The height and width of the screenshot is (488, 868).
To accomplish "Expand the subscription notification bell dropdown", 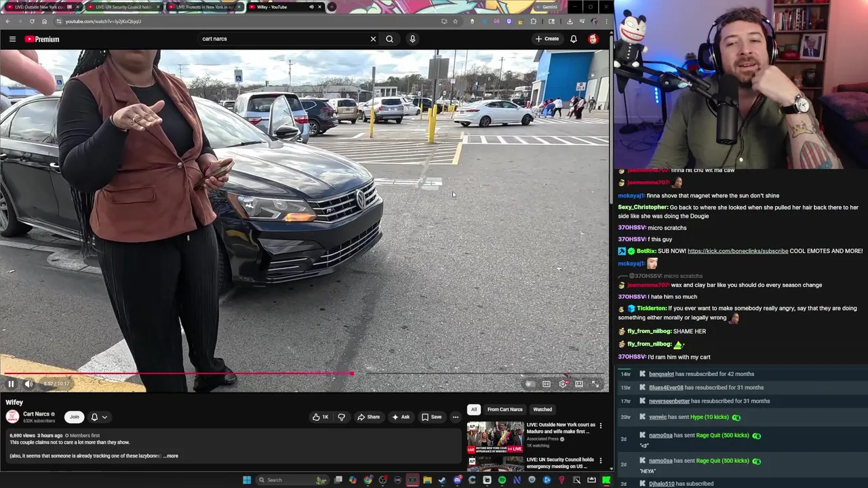I will (x=99, y=417).
